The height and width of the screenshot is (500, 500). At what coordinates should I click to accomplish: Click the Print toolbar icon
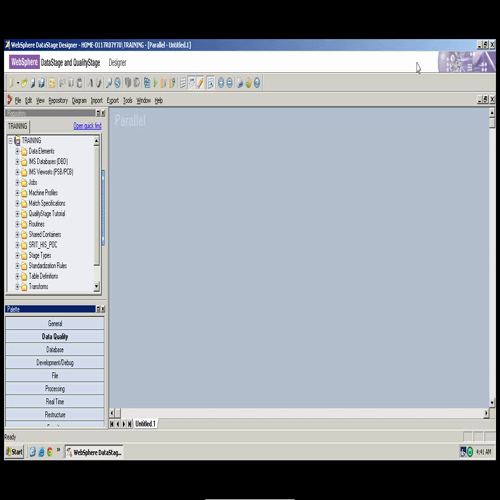pos(239,83)
